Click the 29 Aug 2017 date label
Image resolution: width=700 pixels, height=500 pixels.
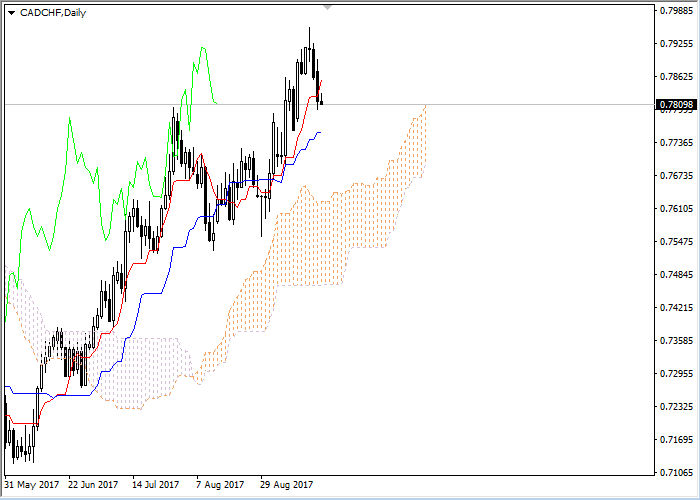pyautogui.click(x=287, y=485)
